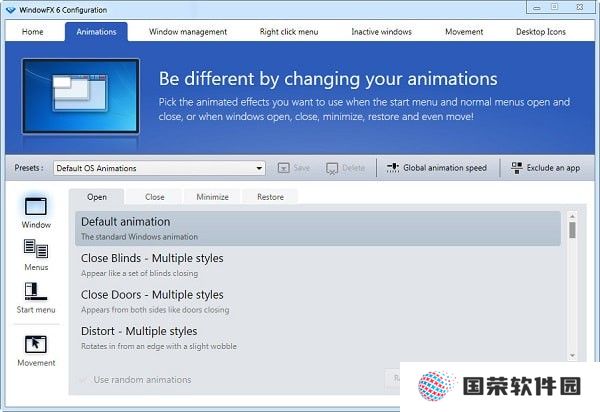600x412 pixels.
Task: Click the animation list scrollbar thumb
Action: tap(572, 230)
